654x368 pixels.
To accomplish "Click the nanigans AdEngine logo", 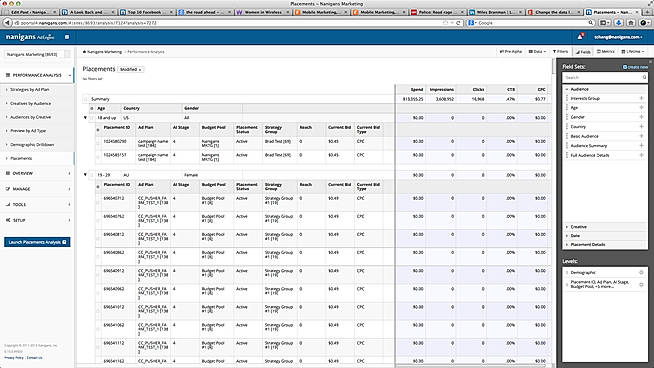I will (x=30, y=37).
